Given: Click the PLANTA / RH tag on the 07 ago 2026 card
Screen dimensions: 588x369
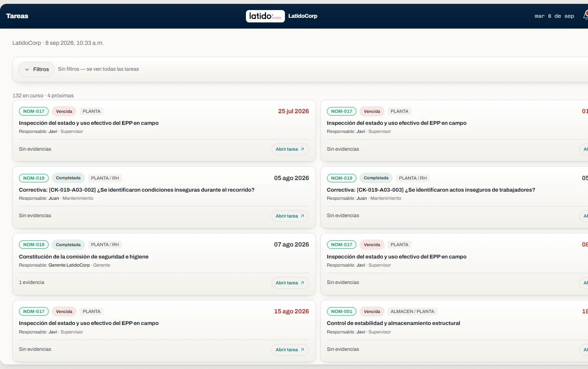Looking at the screenshot, I should point(105,245).
